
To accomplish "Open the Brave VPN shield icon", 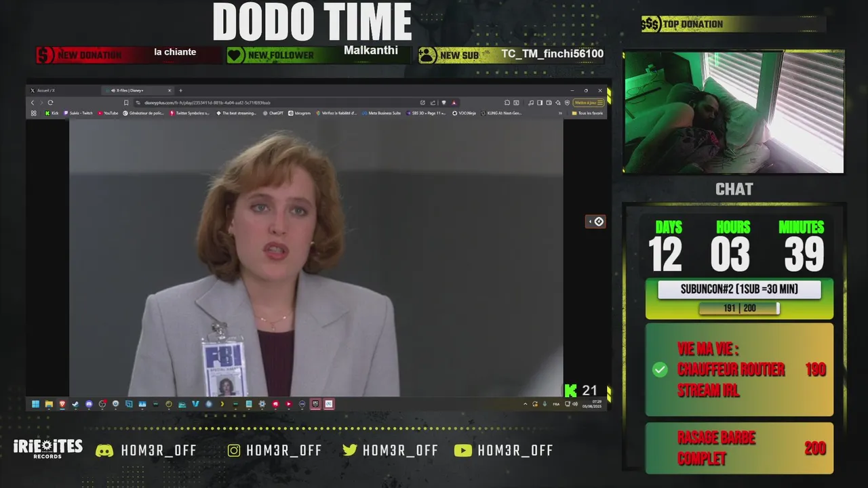I will 567,102.
